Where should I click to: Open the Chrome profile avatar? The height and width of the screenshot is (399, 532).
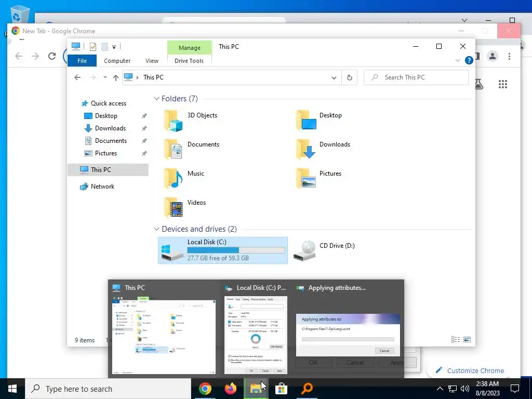coord(493,56)
